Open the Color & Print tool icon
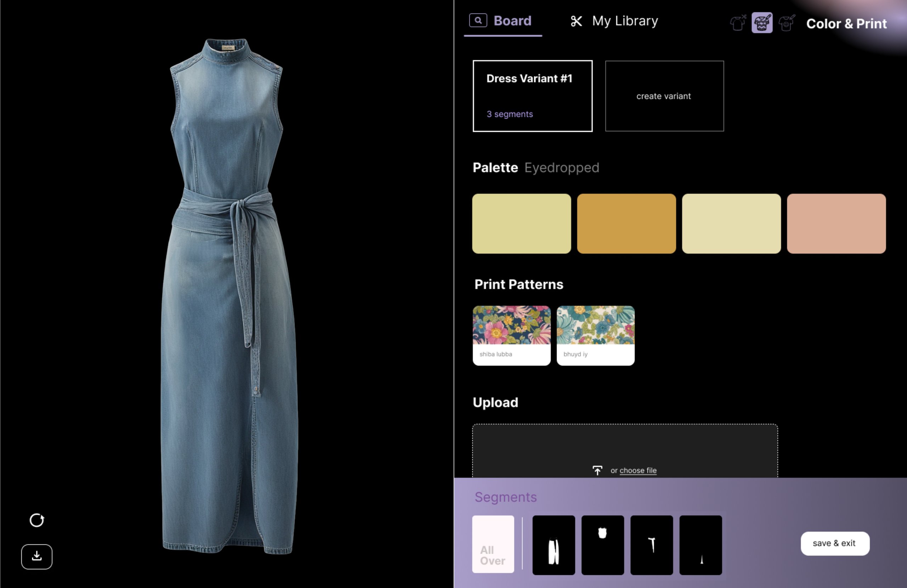 [x=762, y=24]
